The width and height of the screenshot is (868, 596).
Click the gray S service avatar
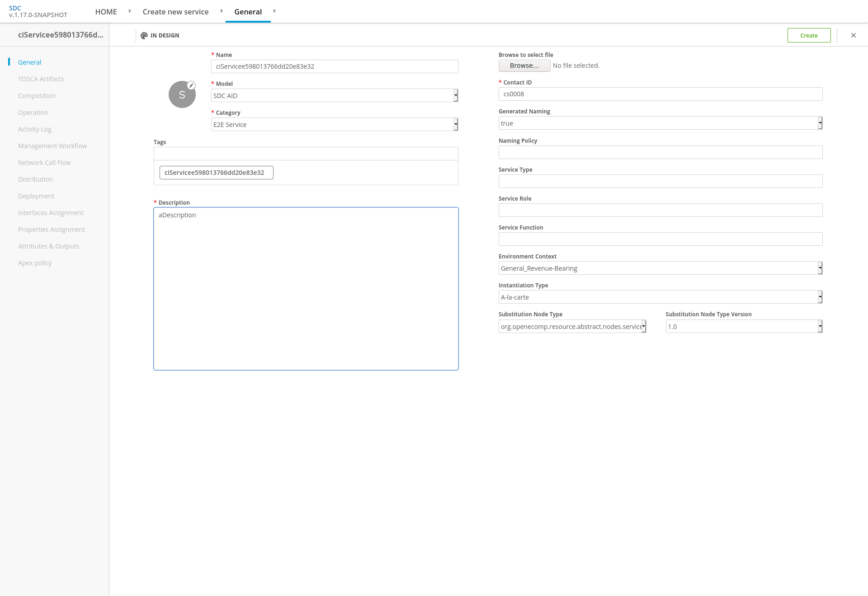[182, 94]
